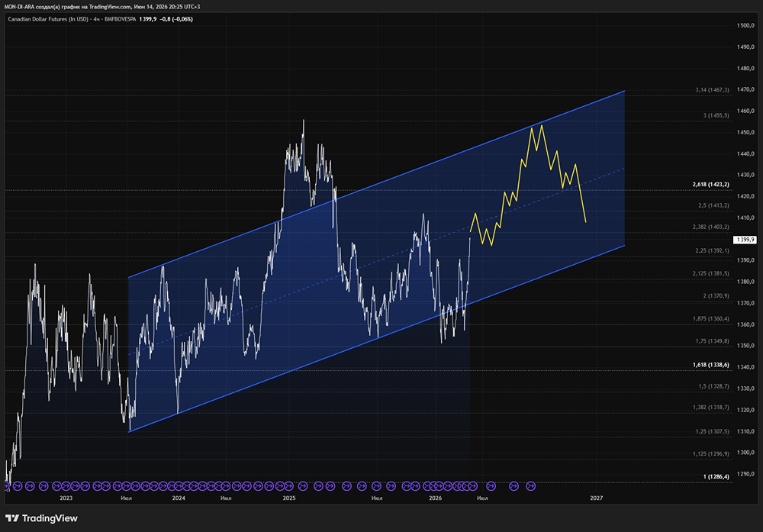This screenshot has width=763, height=532.
Task: Select the lower blue channel trend line
Action: (x=376, y=338)
